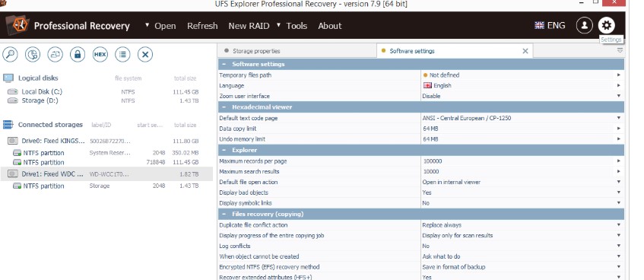
Task: Click the magnifier scan storage icon
Action: (x=11, y=54)
